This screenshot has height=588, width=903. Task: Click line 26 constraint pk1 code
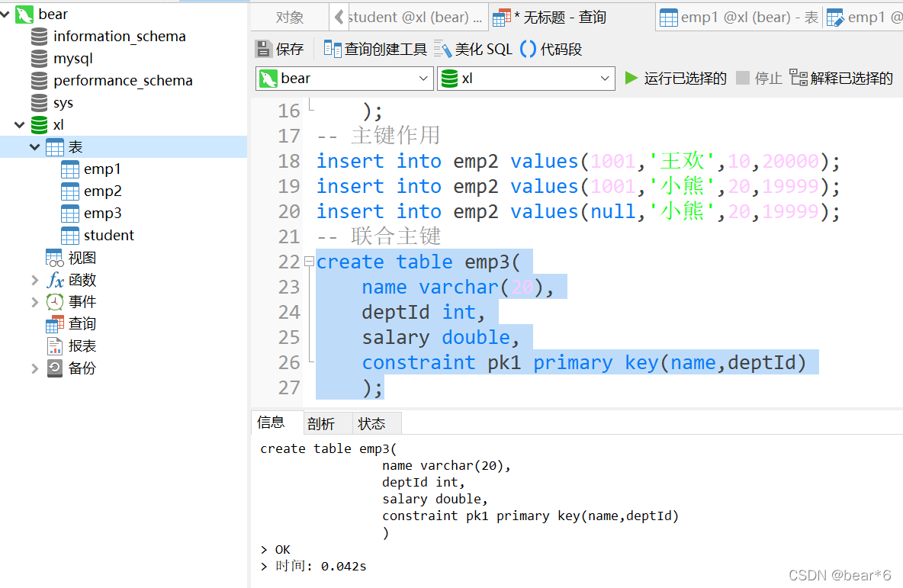point(584,363)
